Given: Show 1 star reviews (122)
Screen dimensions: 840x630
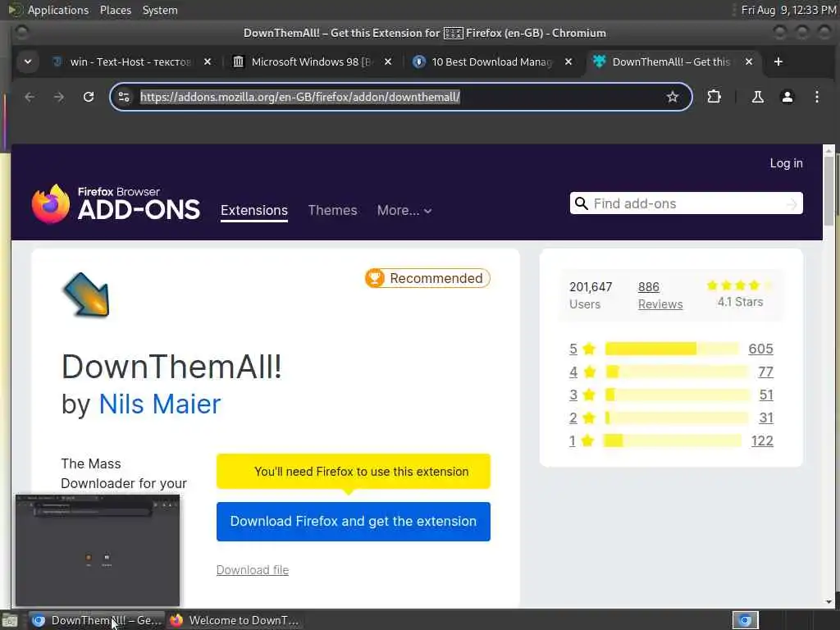Looking at the screenshot, I should 762,441.
